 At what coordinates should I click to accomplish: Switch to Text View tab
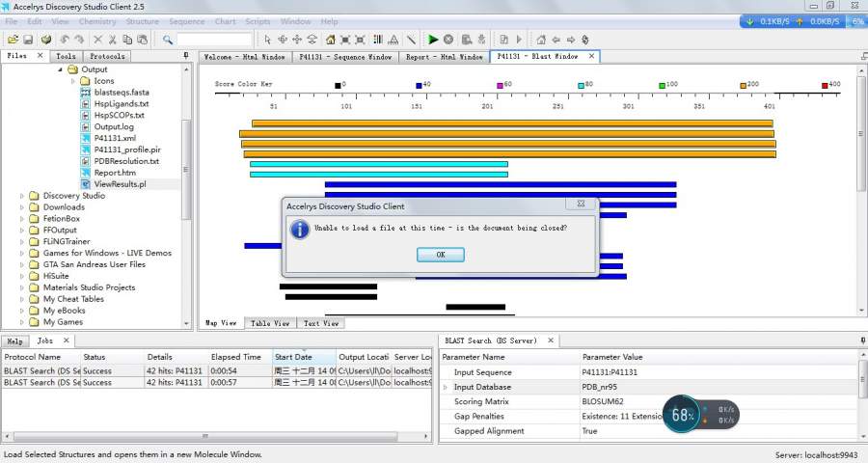(x=321, y=323)
